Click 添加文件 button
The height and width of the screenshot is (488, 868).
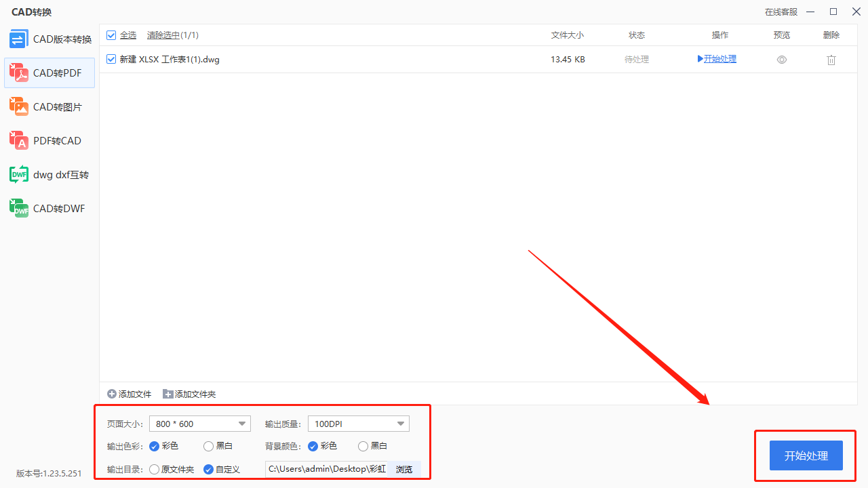(x=130, y=394)
